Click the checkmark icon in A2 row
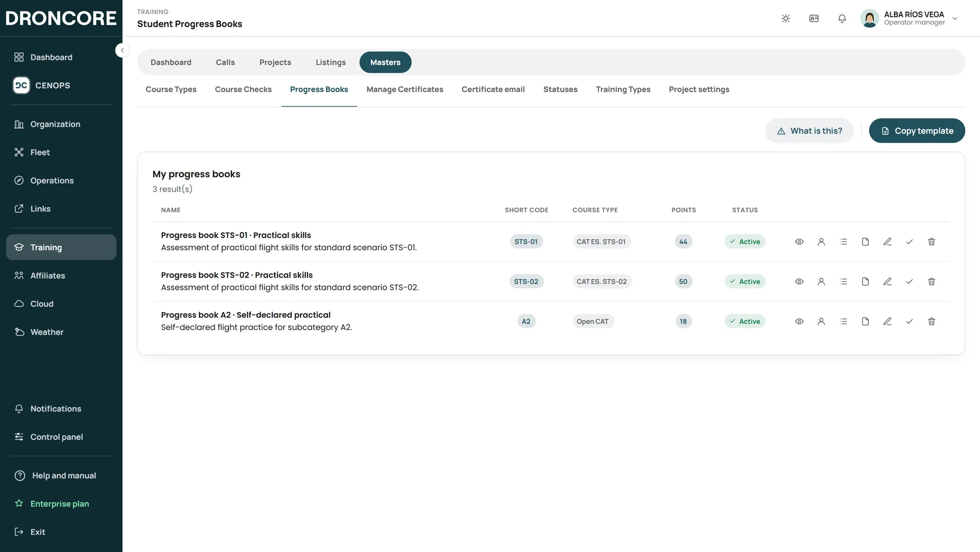 tap(909, 322)
